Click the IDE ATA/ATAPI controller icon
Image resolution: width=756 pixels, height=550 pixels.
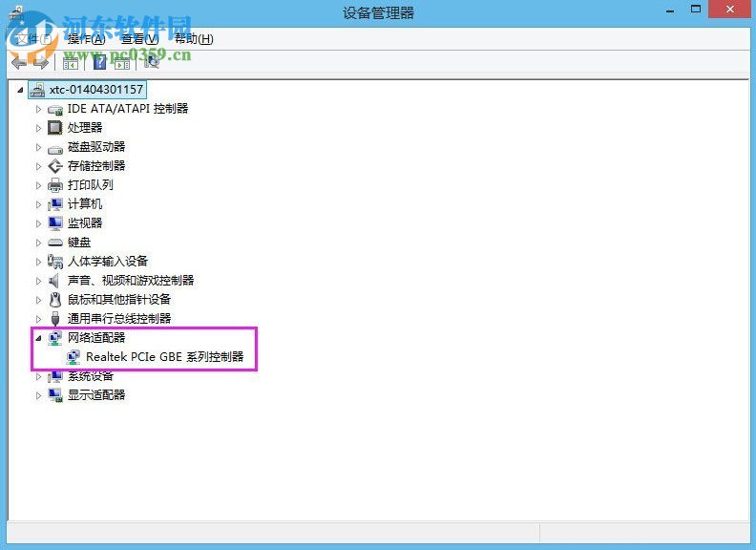click(55, 110)
